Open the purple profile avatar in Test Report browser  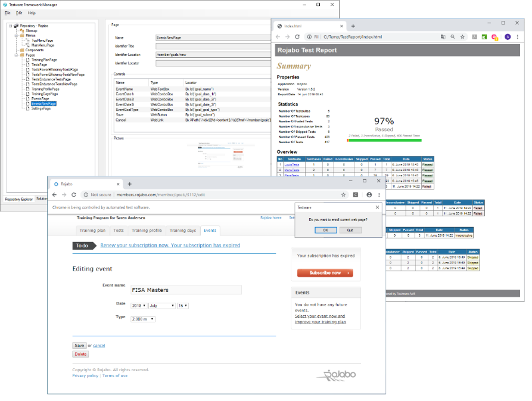pos(508,36)
